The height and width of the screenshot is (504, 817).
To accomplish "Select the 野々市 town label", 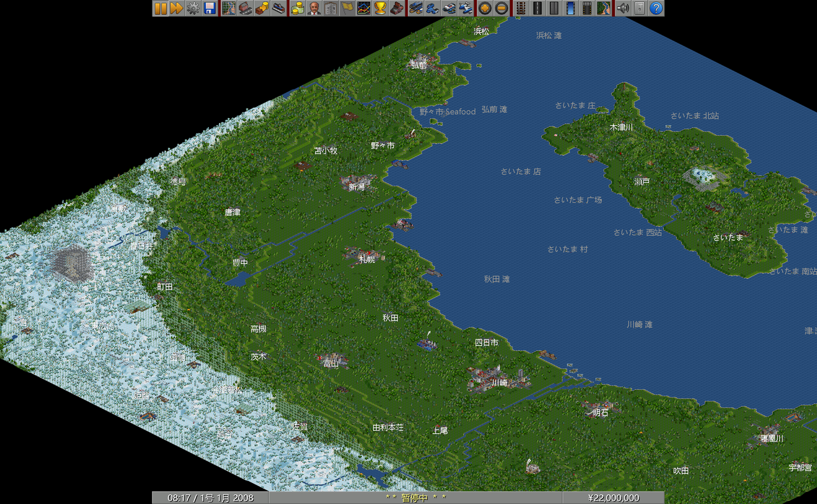I will click(x=382, y=145).
